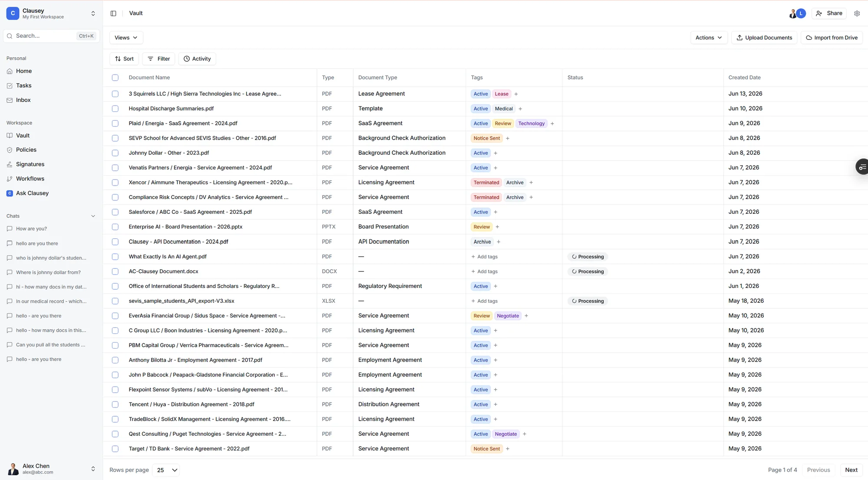The height and width of the screenshot is (480, 868).
Task: Focus the Search field
Action: coord(51,36)
